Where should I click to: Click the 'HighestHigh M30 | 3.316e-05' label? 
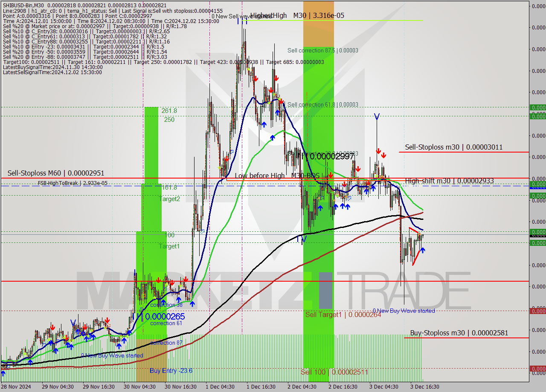tap(297, 16)
